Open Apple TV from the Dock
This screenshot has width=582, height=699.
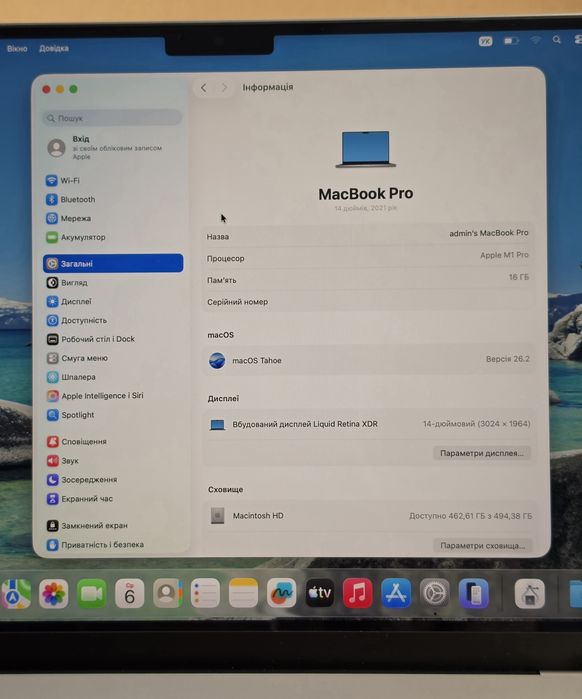point(320,593)
